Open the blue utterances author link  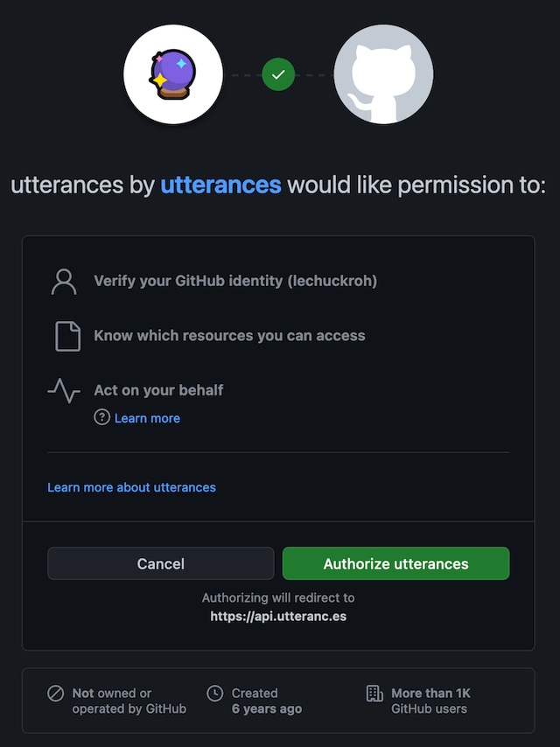(x=220, y=185)
